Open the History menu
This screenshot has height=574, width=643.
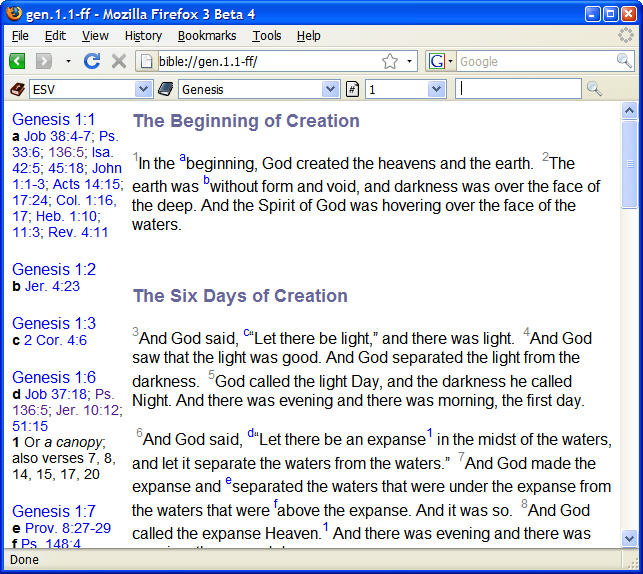143,36
